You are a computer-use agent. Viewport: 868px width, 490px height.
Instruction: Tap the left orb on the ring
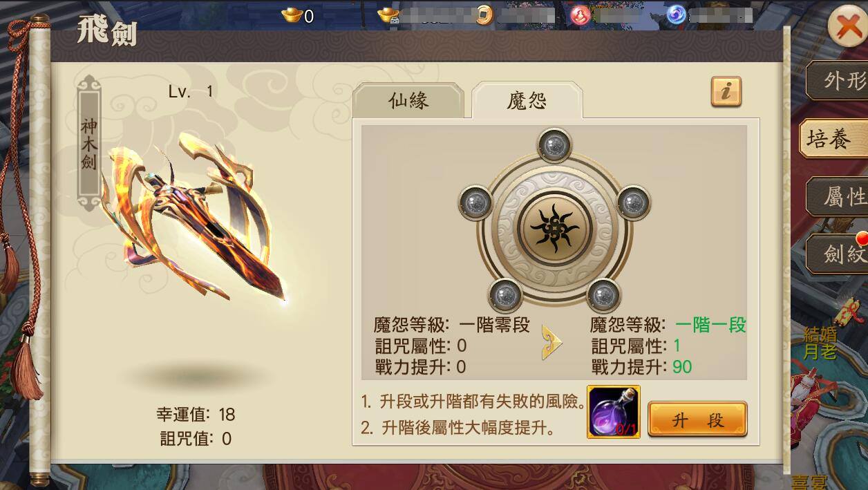[x=475, y=203]
